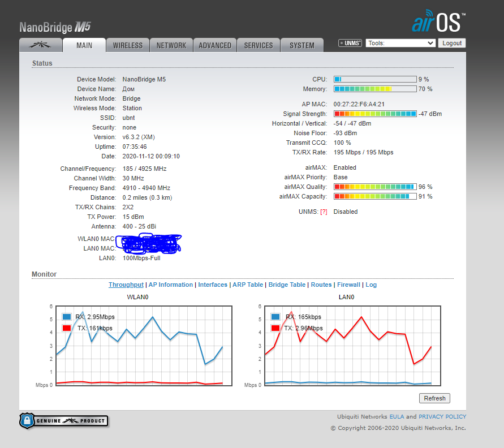Viewport: 504px width, 448px height.
Task: Click the TX Power value 15 dBm
Action: (x=133, y=217)
